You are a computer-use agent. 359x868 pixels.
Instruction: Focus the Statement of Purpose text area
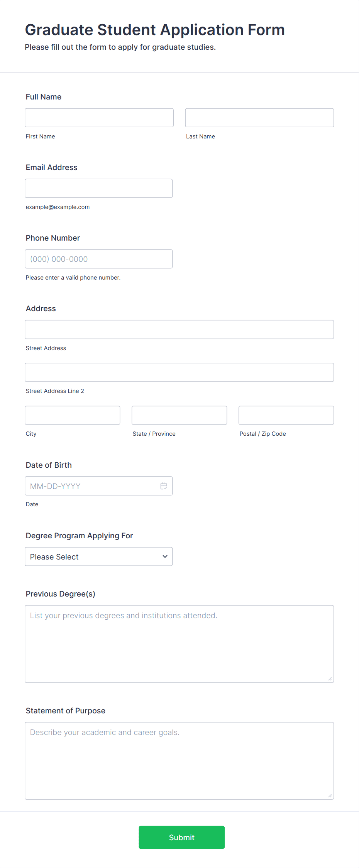coord(179,760)
